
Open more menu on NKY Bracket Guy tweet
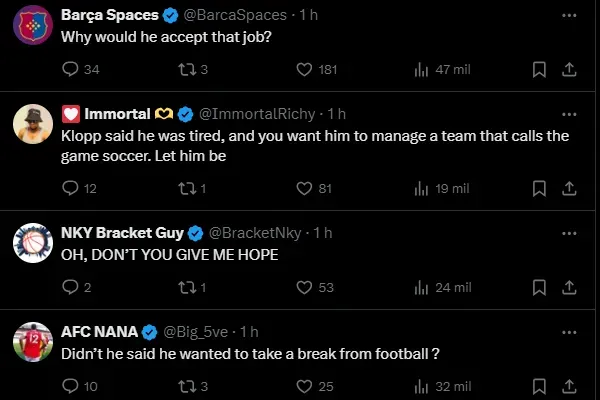point(569,233)
